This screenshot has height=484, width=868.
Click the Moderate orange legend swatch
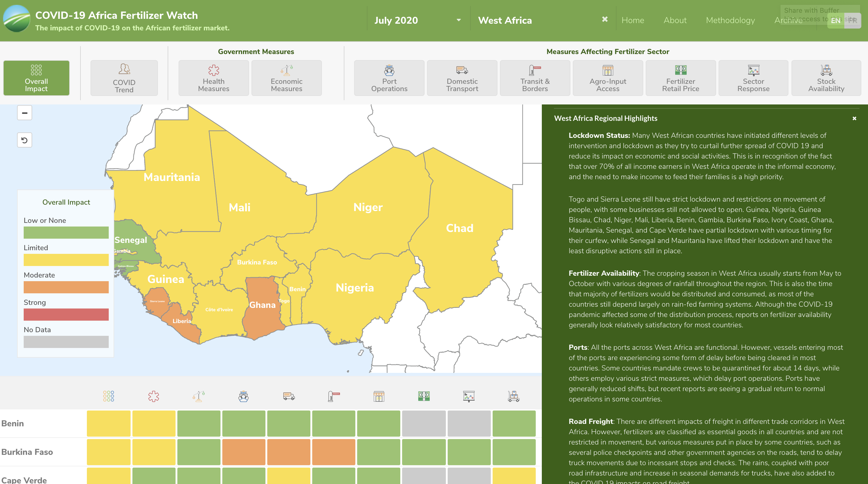tap(66, 287)
